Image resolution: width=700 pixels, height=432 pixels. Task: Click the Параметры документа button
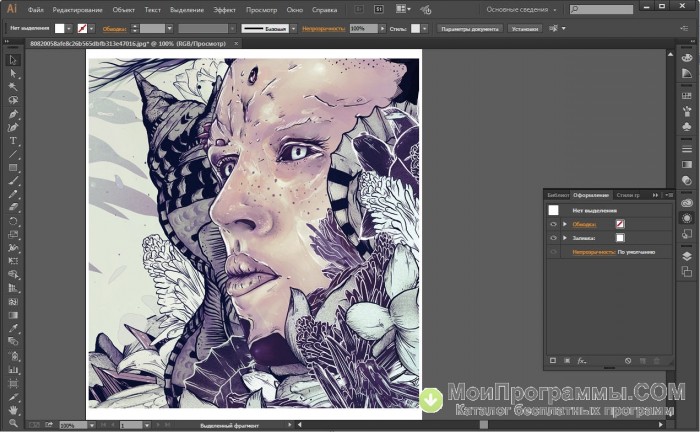(x=470, y=29)
